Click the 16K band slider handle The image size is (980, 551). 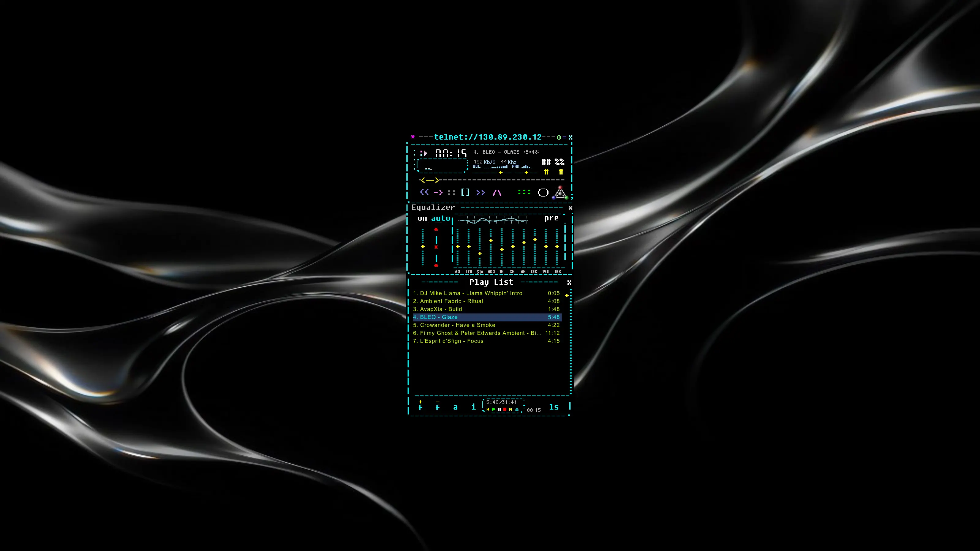coord(557,247)
